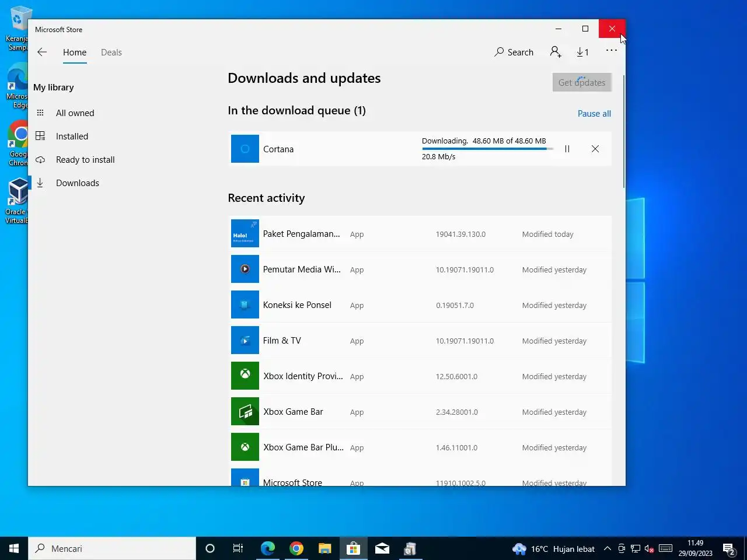Screen dimensions: 747x560
Task: Click the Cortana name in download queue
Action: click(x=278, y=149)
